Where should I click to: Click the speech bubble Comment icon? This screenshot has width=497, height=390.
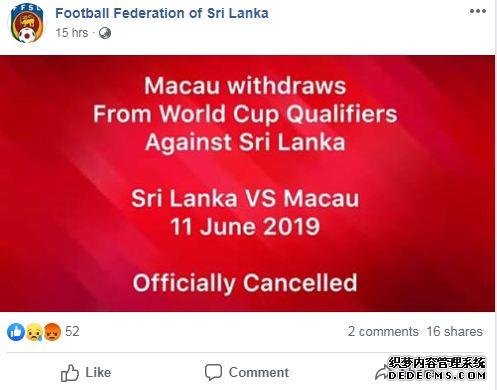[x=213, y=372]
